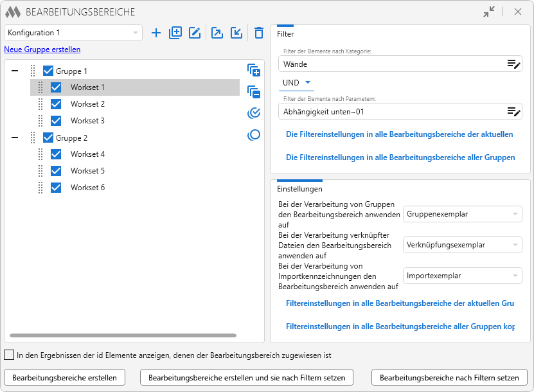Click the import configuration icon
The image size is (534, 392).
click(236, 33)
